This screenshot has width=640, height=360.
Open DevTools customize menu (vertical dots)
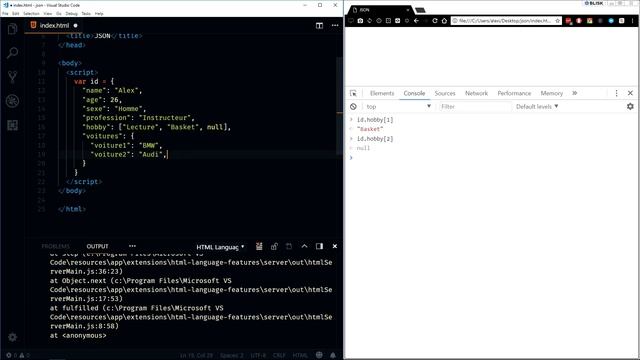click(616, 93)
